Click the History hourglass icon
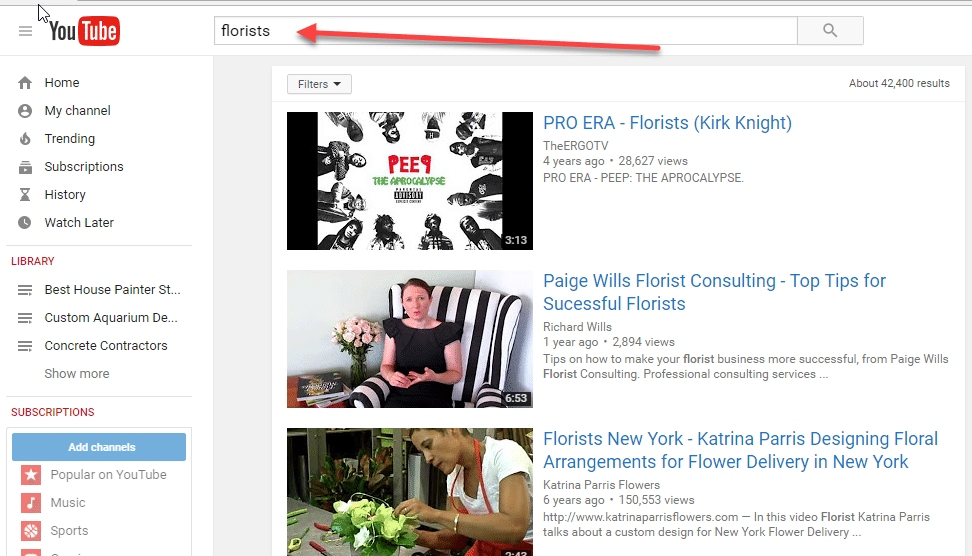The width and height of the screenshot is (972, 556). click(25, 195)
